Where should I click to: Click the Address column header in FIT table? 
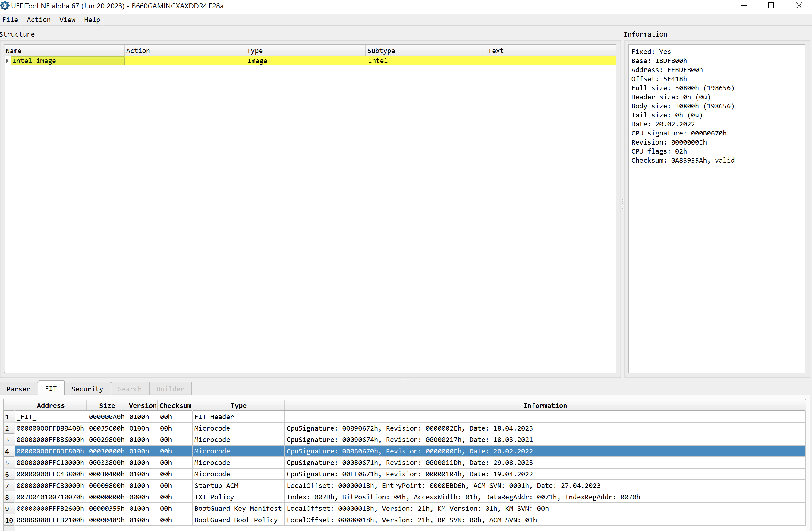click(x=51, y=405)
